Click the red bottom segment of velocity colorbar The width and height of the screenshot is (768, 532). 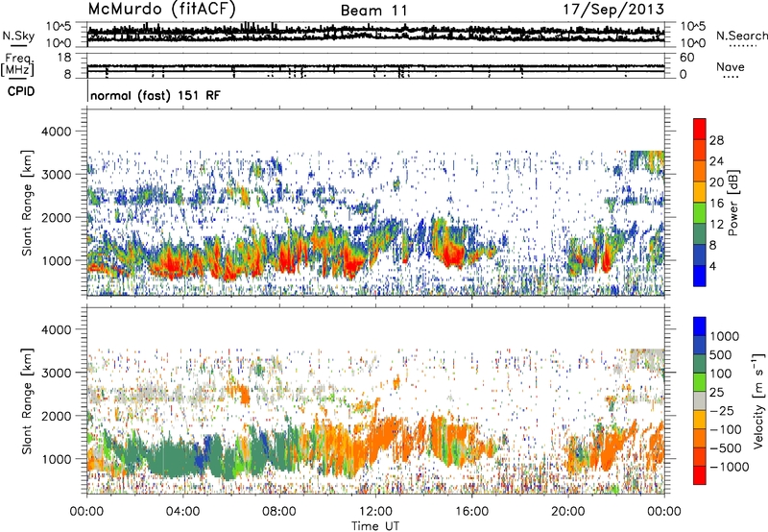[x=700, y=475]
